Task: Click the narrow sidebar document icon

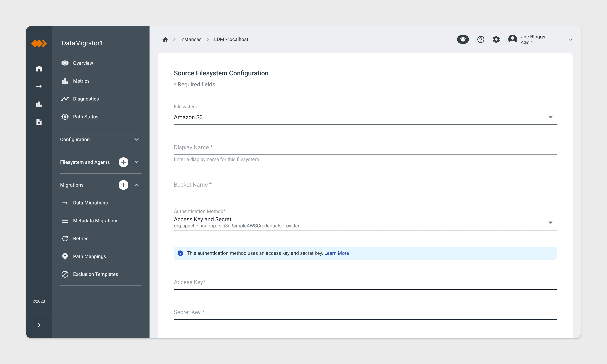Action: point(39,122)
